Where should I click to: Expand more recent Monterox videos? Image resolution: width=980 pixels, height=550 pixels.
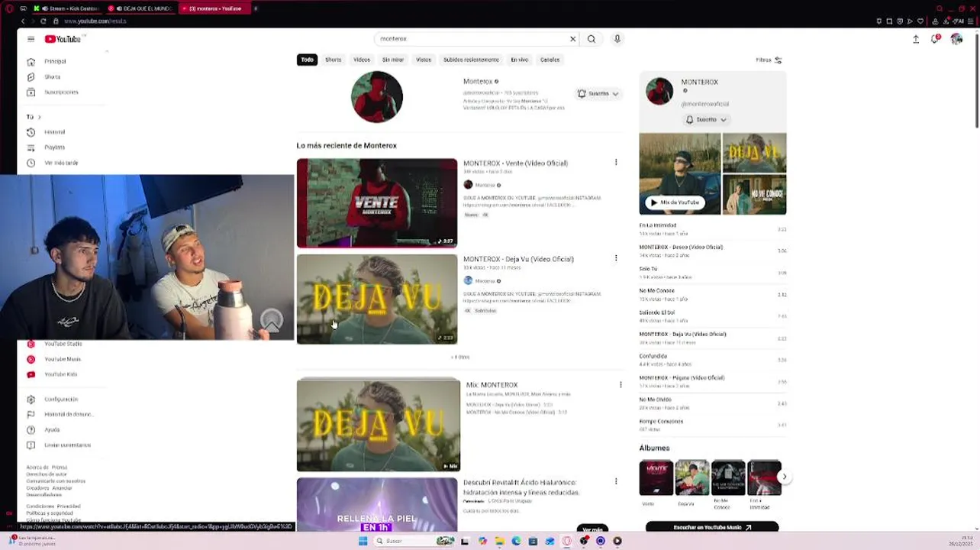[x=460, y=357]
